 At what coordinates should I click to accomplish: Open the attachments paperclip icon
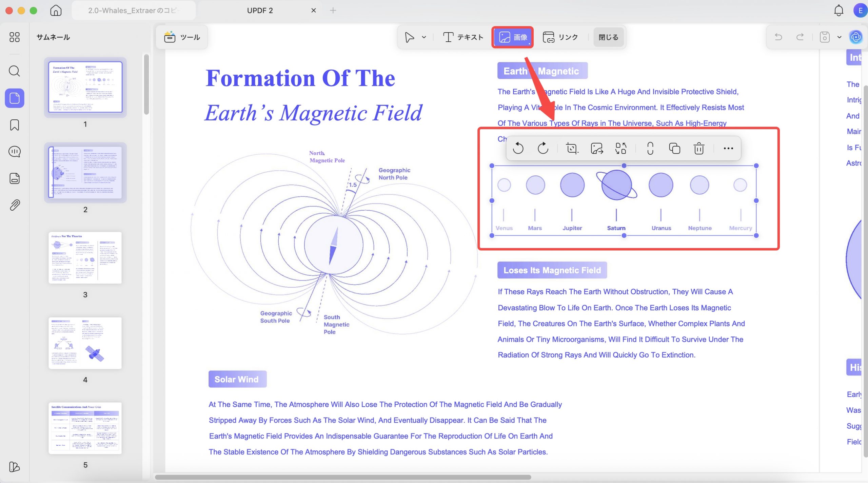pos(14,205)
